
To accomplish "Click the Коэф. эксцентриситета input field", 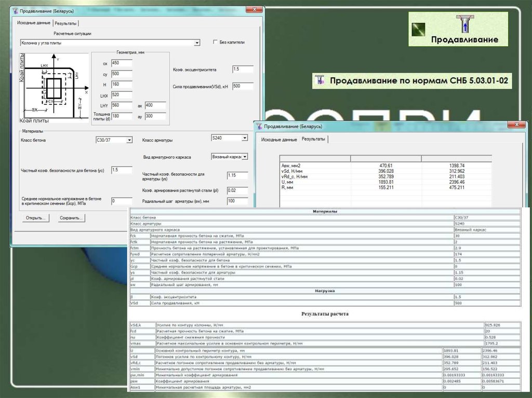I will click(243, 69).
